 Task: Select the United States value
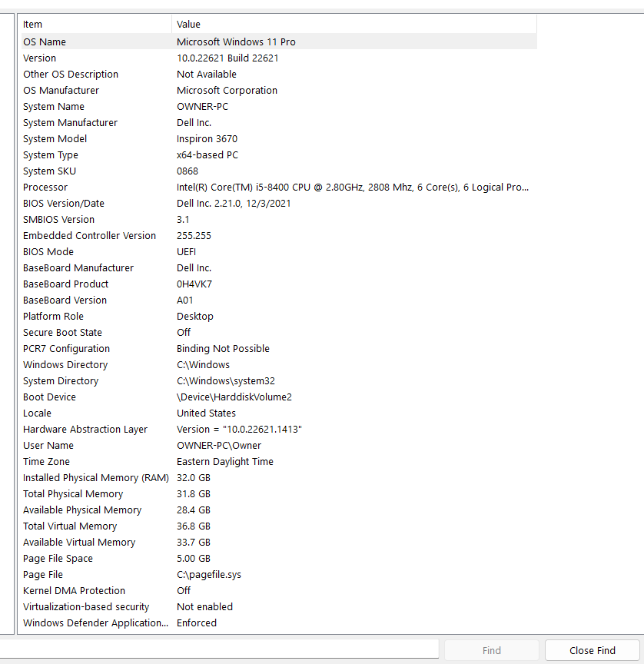click(206, 413)
